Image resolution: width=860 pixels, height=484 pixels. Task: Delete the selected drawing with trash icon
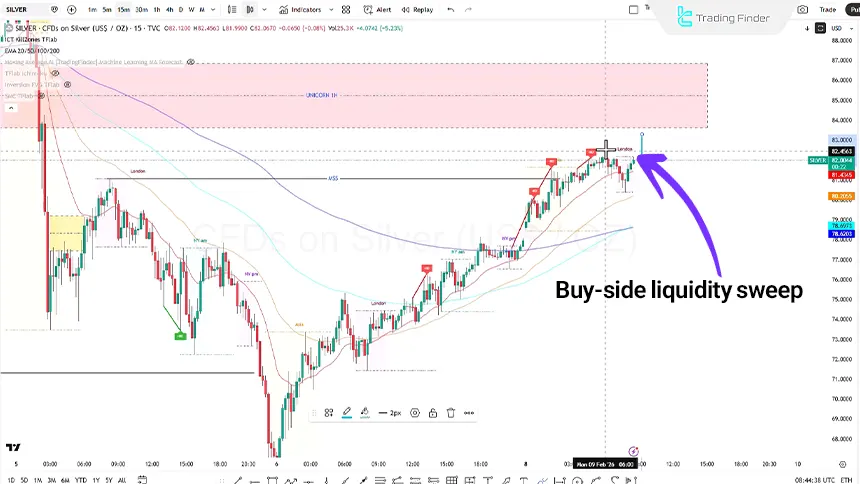[x=451, y=413]
